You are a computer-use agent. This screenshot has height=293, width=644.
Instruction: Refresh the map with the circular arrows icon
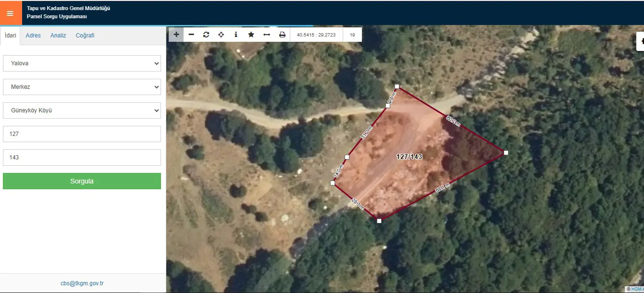tap(206, 35)
